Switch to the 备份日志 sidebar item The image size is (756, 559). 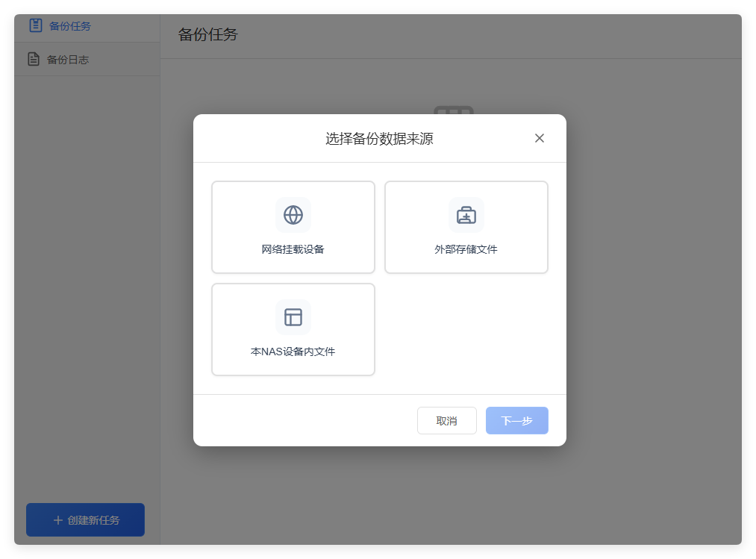[68, 60]
